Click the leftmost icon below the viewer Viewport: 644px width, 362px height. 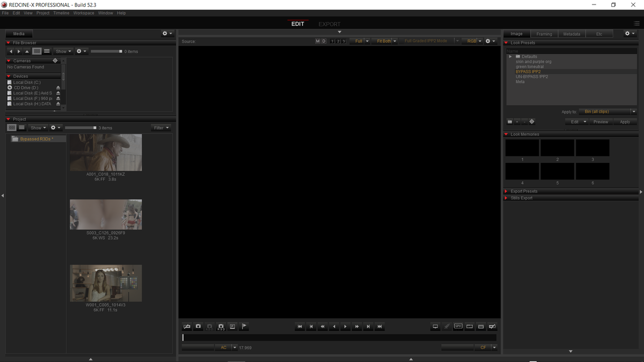coord(187,326)
